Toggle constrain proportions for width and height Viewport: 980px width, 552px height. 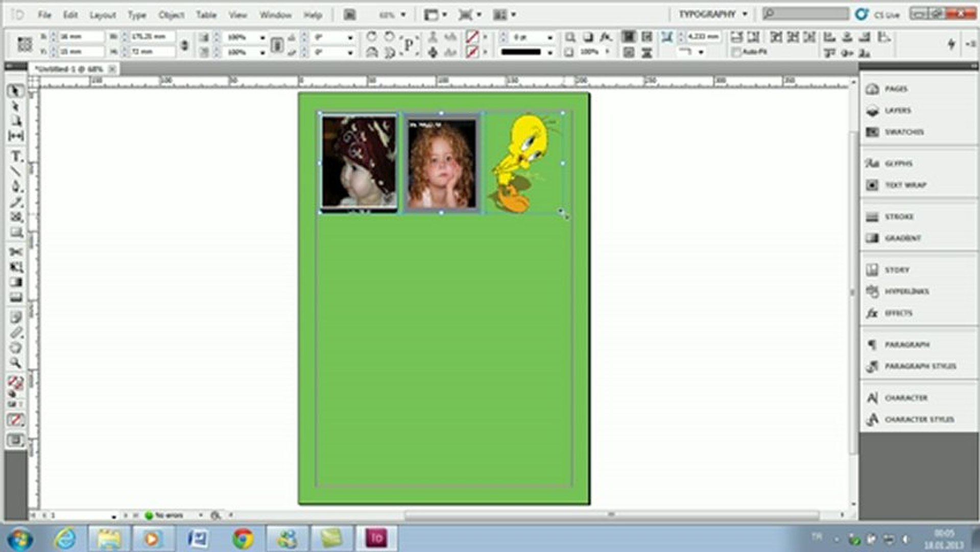click(184, 44)
